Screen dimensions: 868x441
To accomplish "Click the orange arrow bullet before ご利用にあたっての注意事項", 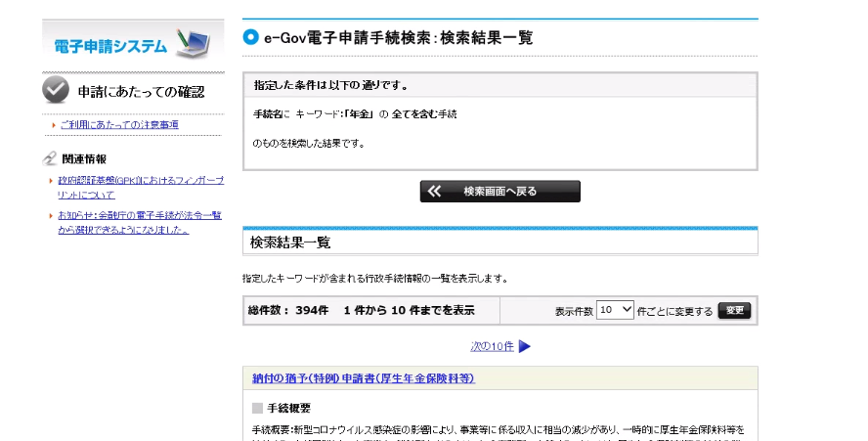I will click(52, 125).
